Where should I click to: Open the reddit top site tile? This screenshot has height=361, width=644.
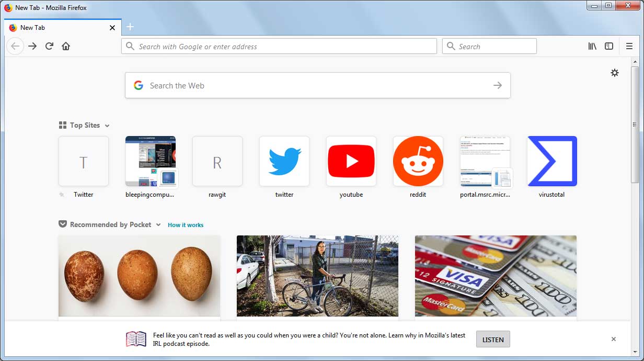tap(418, 161)
